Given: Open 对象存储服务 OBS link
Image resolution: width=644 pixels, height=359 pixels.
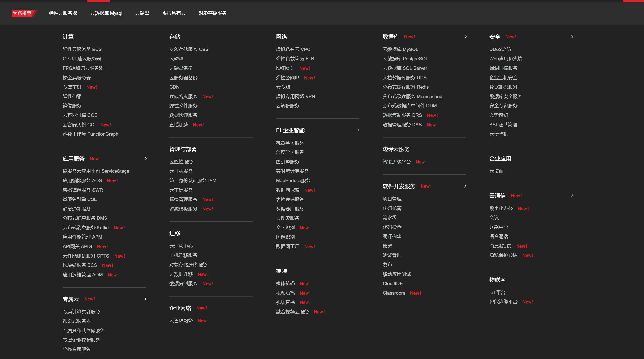Looking at the screenshot, I should click(189, 49).
